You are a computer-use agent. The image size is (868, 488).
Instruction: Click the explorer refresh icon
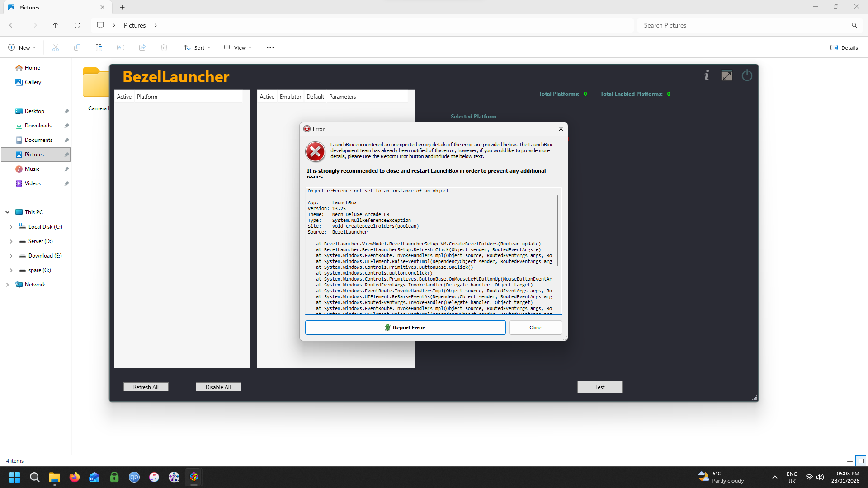77,25
